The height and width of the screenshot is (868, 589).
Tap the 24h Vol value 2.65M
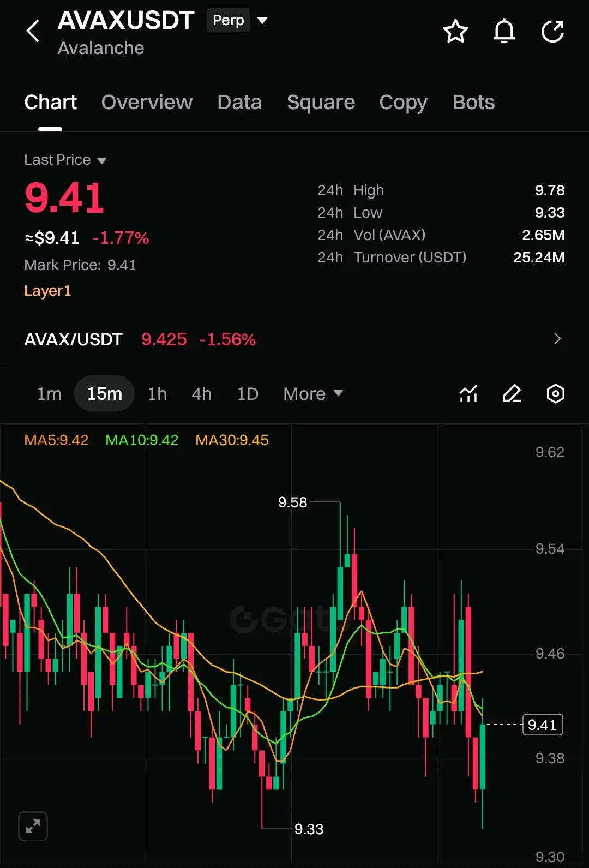click(x=543, y=235)
